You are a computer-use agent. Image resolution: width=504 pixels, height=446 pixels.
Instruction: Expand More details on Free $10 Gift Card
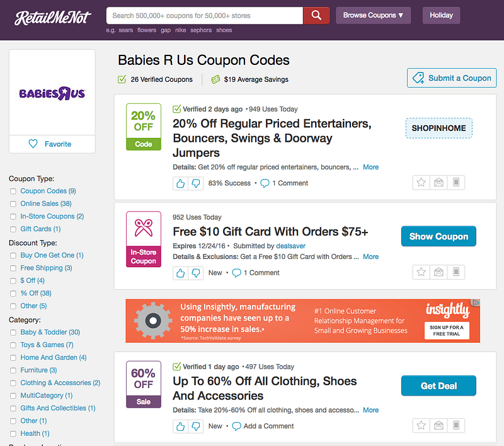pyautogui.click(x=370, y=257)
